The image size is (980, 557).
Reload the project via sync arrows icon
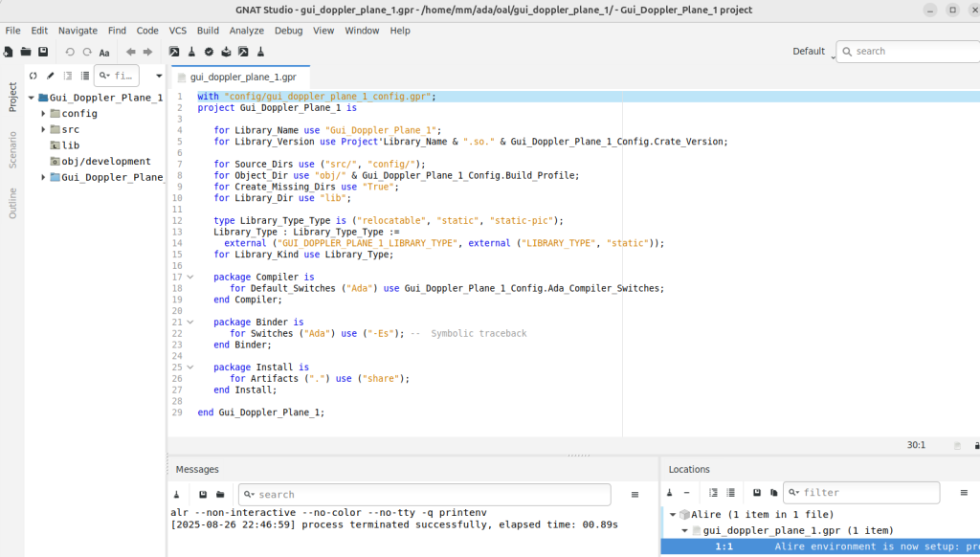pos(33,76)
